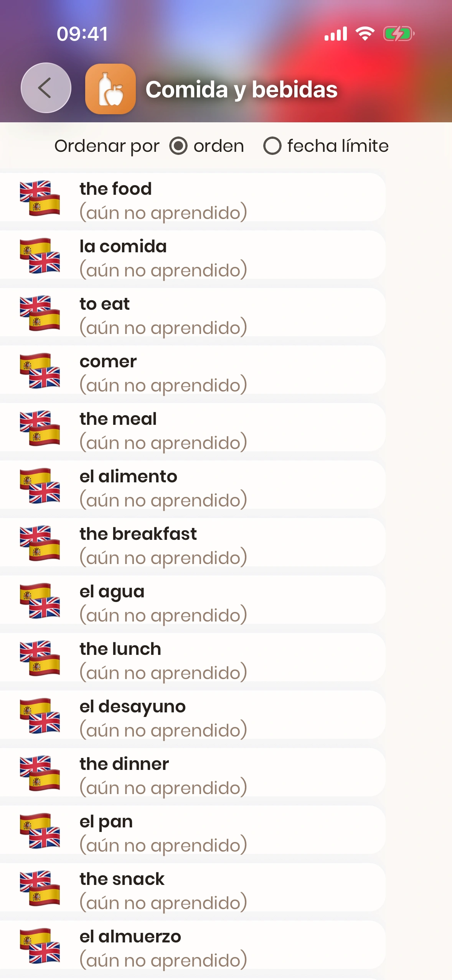The width and height of the screenshot is (452, 980).
Task: Tap the orange food and drink category icon
Action: click(111, 89)
